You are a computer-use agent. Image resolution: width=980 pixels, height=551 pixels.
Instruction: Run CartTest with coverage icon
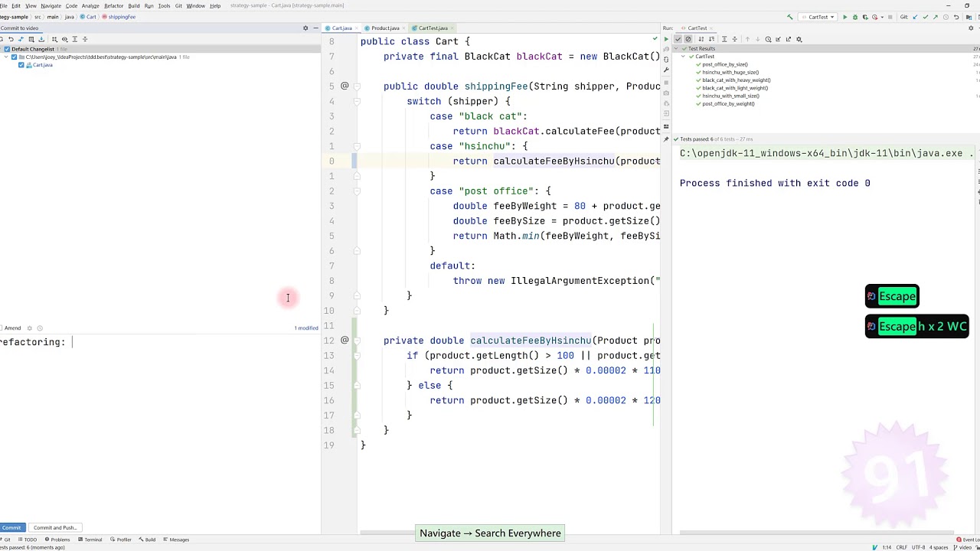865,17
